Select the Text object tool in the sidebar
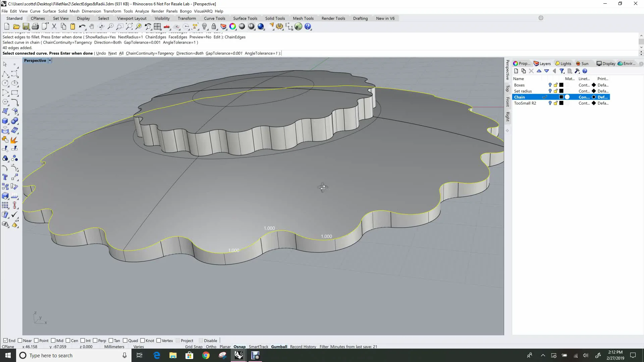644x362 pixels. 5,177
